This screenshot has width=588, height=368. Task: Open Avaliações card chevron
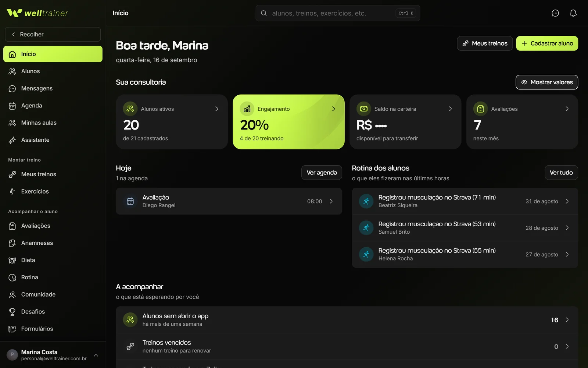tap(567, 109)
